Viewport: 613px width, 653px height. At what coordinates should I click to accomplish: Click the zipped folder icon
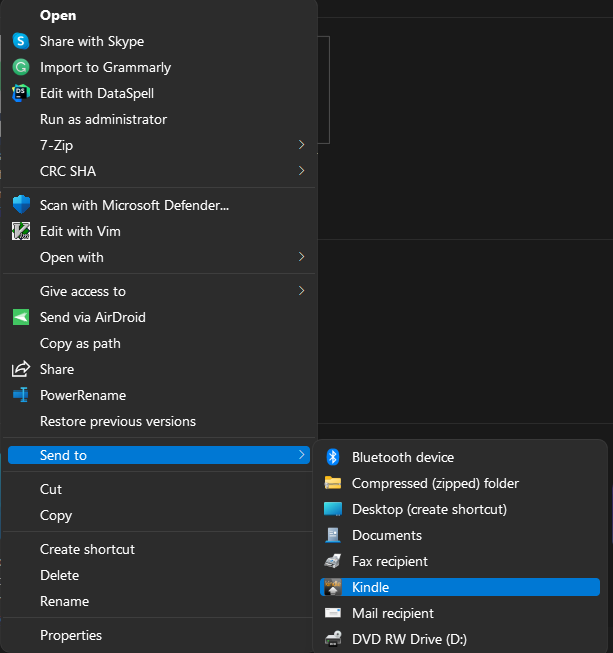click(x=333, y=483)
